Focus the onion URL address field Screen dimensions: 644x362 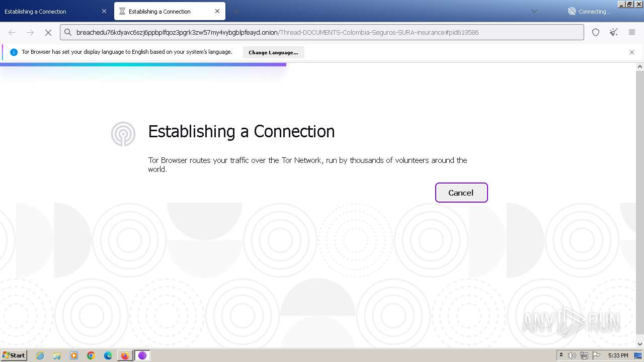322,32
